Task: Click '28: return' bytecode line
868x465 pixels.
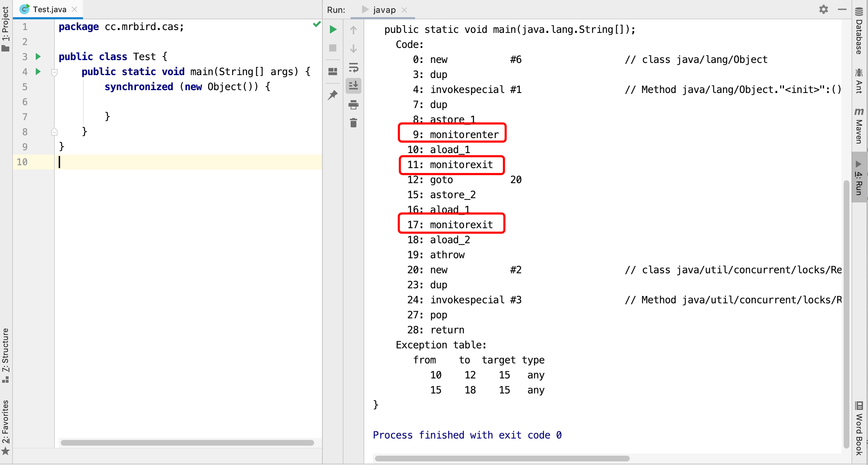Action: click(436, 330)
